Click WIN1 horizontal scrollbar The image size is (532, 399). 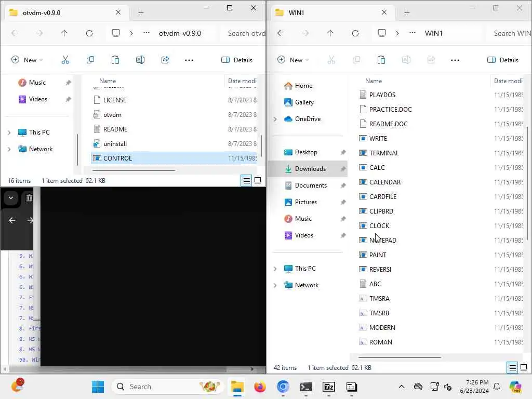pos(400,357)
